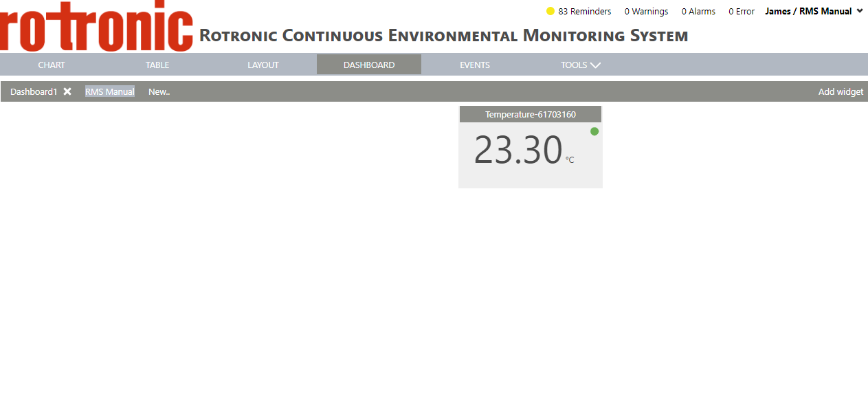
Task: Go to the EVENTS tab
Action: click(475, 65)
